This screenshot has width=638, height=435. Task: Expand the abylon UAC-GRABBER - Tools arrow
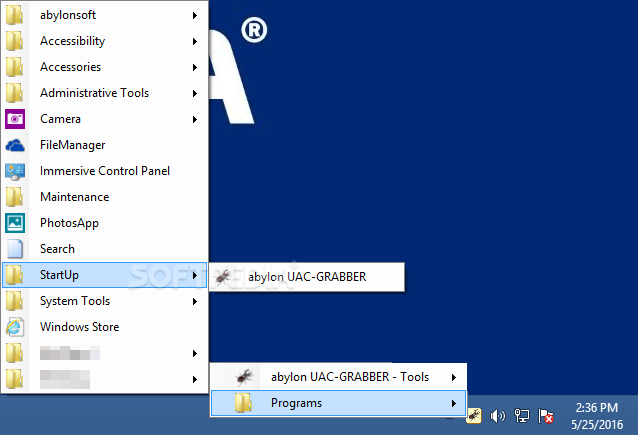coord(454,378)
